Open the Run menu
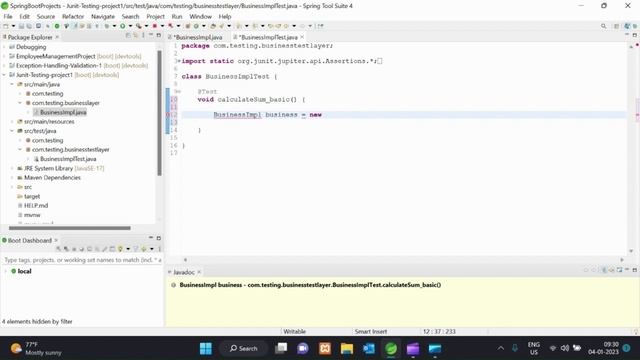This screenshot has height=360, width=640. pyautogui.click(x=177, y=16)
